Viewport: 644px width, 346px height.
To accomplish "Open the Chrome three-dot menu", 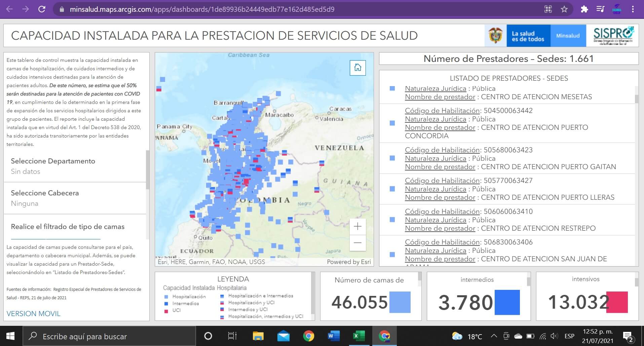I will [x=633, y=9].
